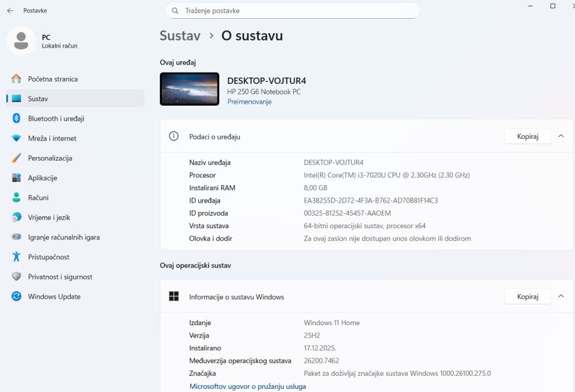
Task: Select the Personalizacija paintbrush icon
Action: tap(16, 158)
